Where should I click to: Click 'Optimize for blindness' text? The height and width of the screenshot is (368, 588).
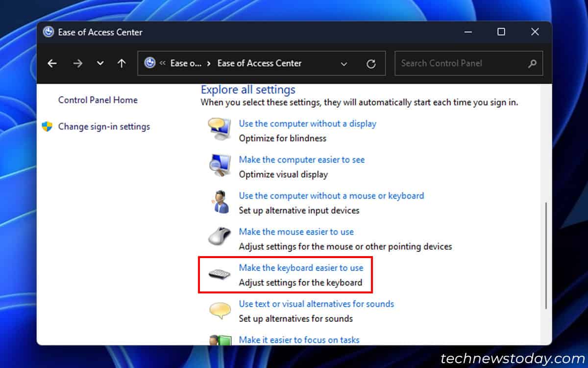click(282, 138)
